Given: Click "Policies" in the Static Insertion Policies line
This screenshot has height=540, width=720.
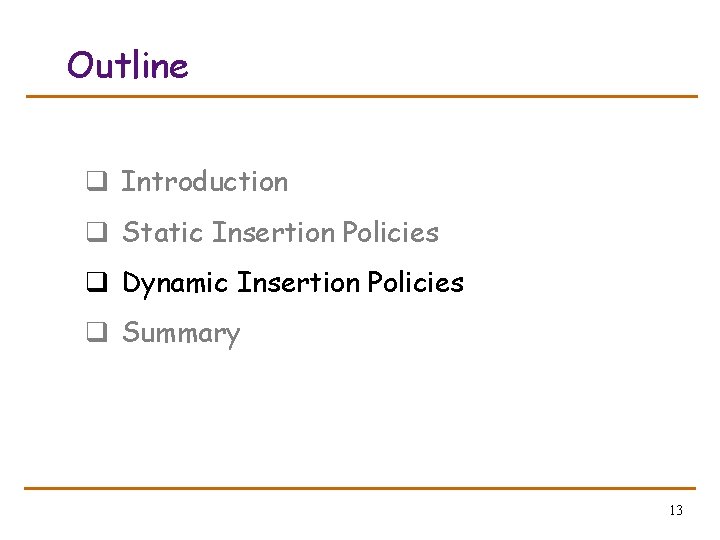Looking at the screenshot, I should [390, 233].
